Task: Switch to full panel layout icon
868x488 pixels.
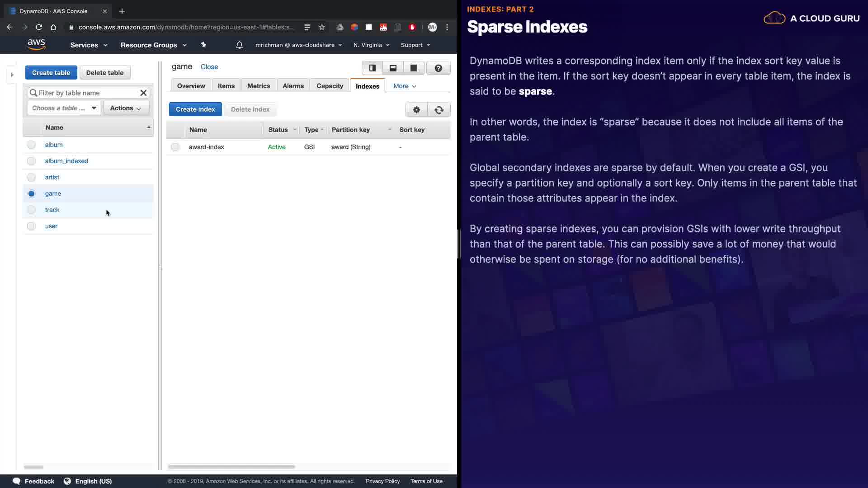Action: click(413, 68)
